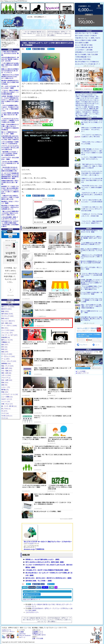Open recommended article 胸の豊かな女性TOP25
This screenshot has height=644, width=104.
click(42, 351)
